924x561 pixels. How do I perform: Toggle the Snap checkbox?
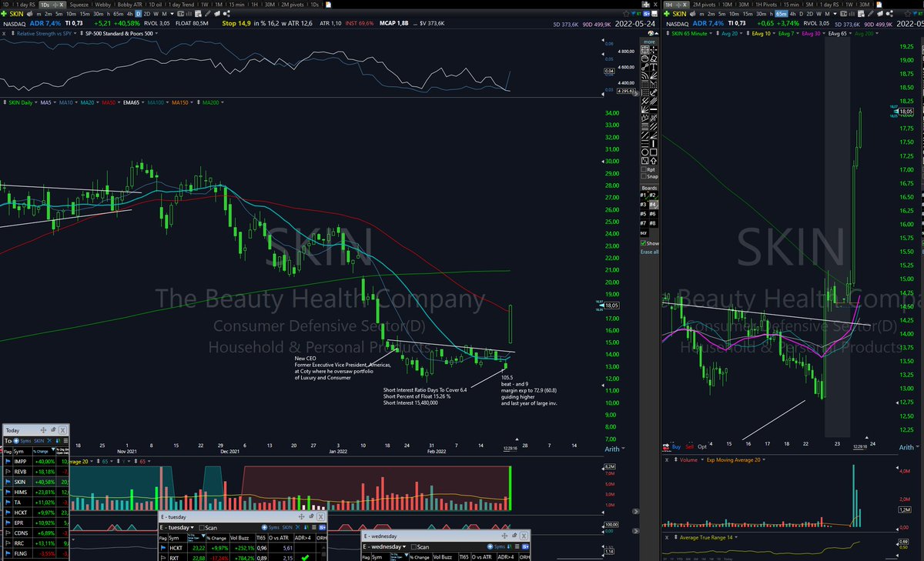[x=644, y=177]
